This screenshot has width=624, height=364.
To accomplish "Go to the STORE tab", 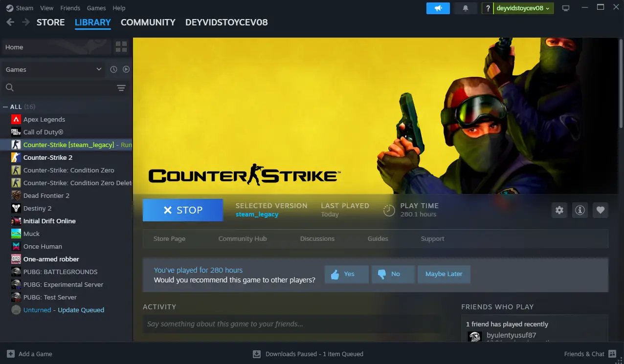I will tap(51, 22).
